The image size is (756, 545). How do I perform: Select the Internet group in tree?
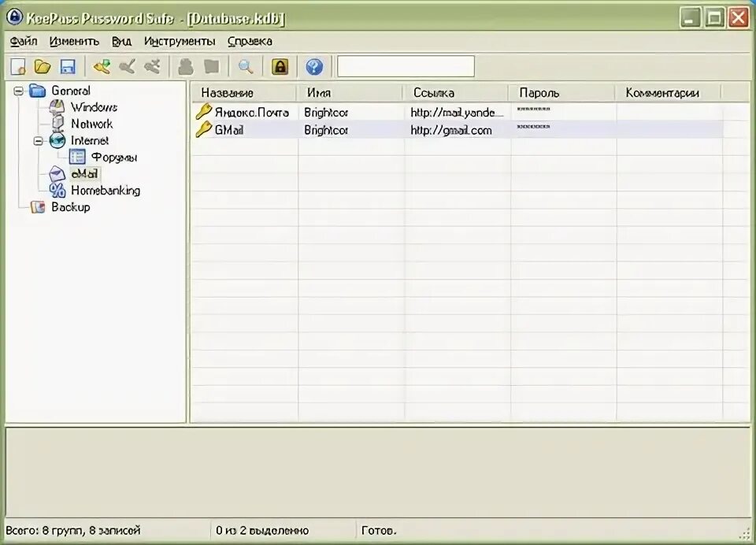(x=90, y=140)
